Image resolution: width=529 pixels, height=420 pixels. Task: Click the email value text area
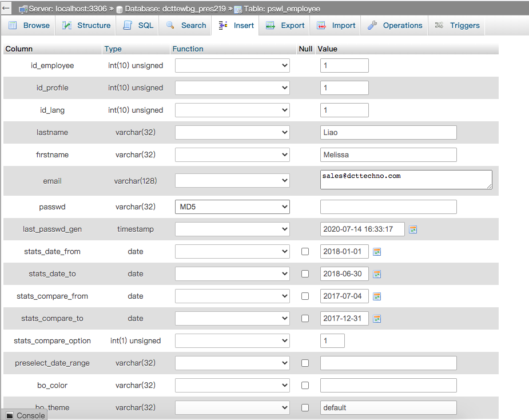tap(406, 179)
